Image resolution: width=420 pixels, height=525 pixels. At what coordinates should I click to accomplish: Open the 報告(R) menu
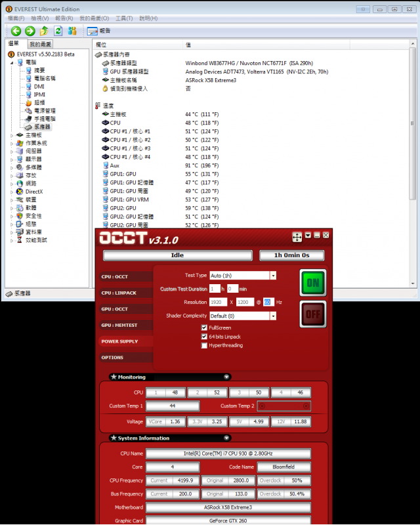[x=64, y=18]
